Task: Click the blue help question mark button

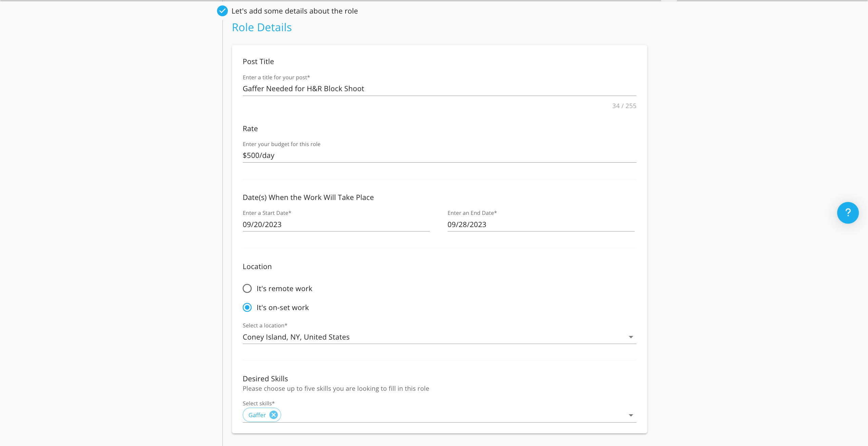Action: tap(848, 213)
